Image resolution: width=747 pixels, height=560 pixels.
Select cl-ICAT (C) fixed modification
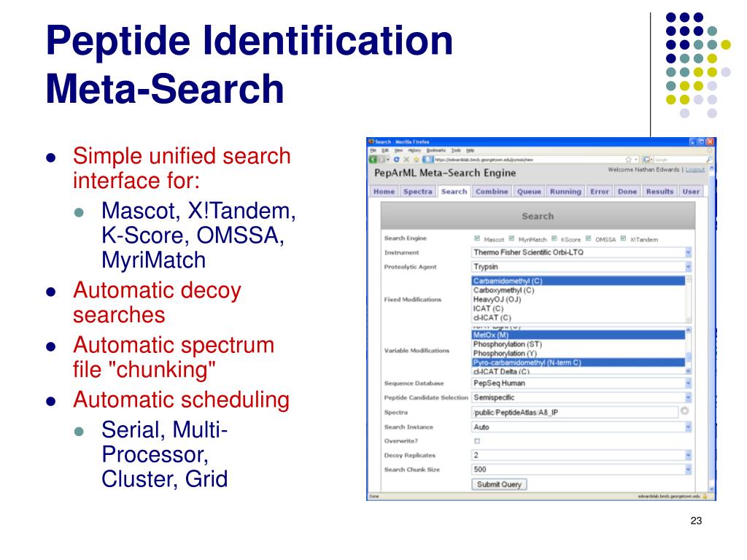click(x=578, y=317)
